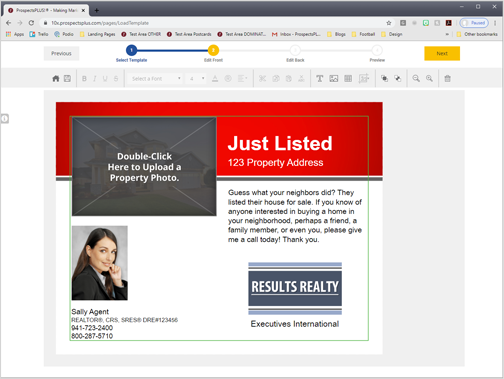Select the 800-287-5710 phone number
This screenshot has width=504, height=379.
(x=92, y=336)
